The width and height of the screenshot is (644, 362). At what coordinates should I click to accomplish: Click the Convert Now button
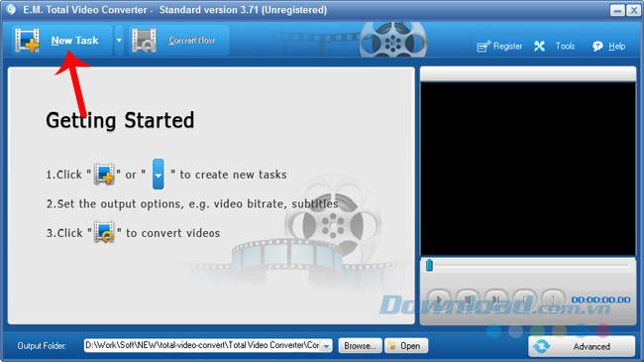pyautogui.click(x=179, y=41)
